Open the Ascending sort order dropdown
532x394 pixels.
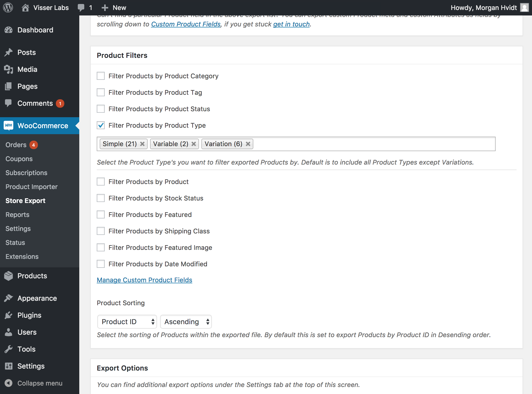(186, 322)
